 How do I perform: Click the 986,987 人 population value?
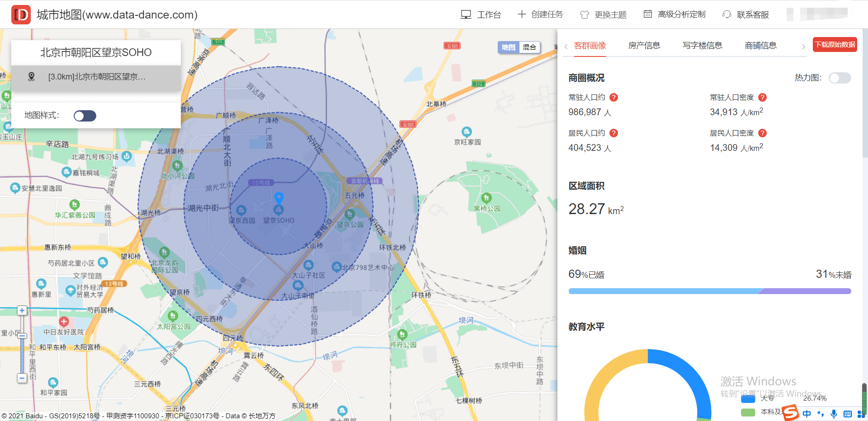pos(590,112)
